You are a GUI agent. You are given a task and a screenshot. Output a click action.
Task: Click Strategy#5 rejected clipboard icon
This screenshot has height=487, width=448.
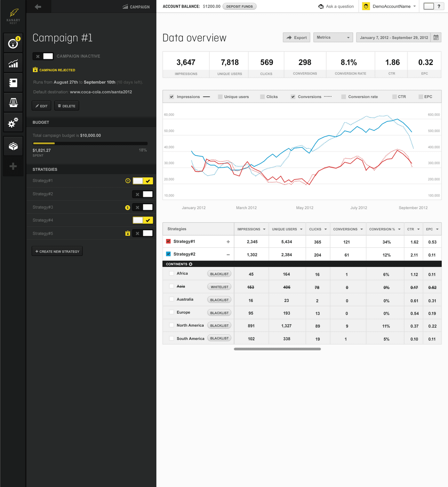coord(128,233)
